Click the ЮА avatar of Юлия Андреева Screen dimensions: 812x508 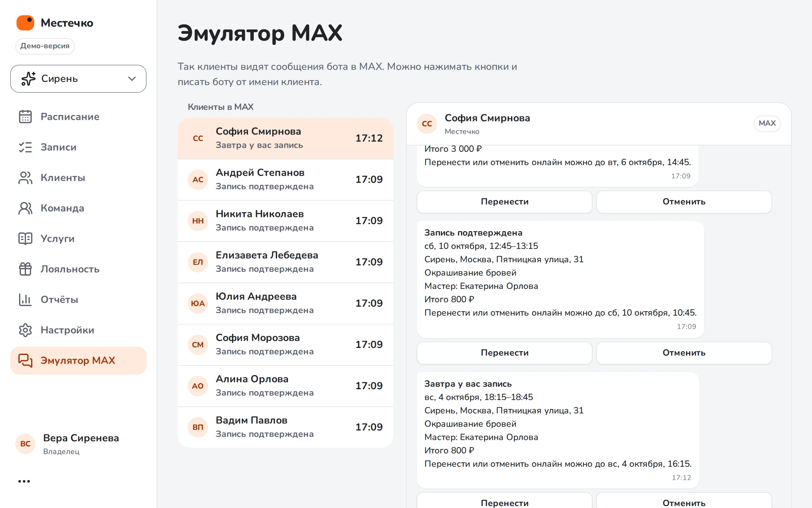198,304
